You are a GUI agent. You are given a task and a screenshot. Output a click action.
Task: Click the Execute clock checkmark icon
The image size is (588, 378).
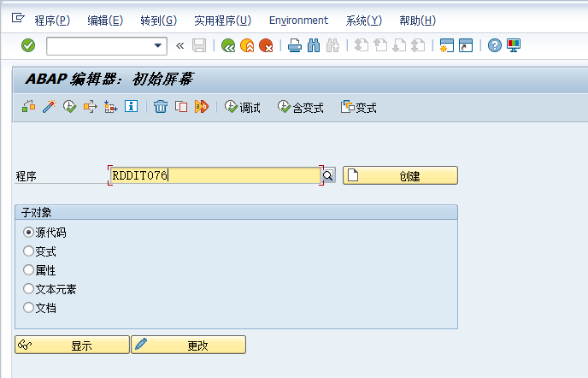click(x=70, y=107)
